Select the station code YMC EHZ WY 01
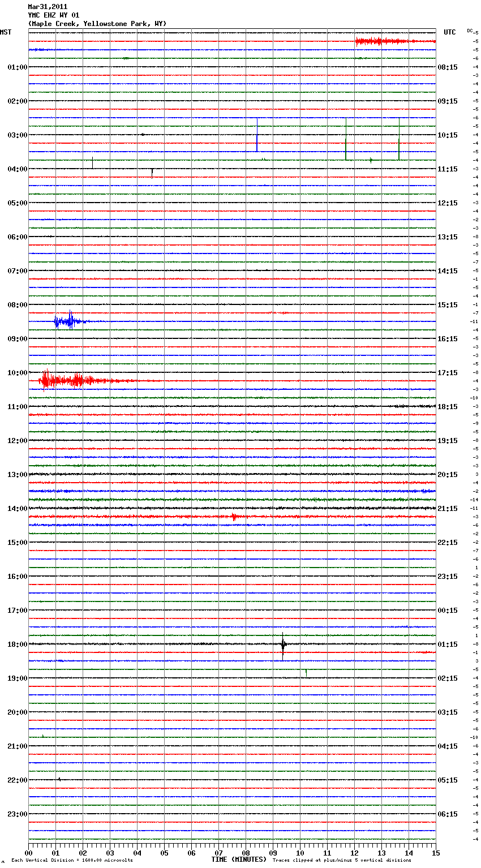The image size is (481, 868). (x=53, y=15)
